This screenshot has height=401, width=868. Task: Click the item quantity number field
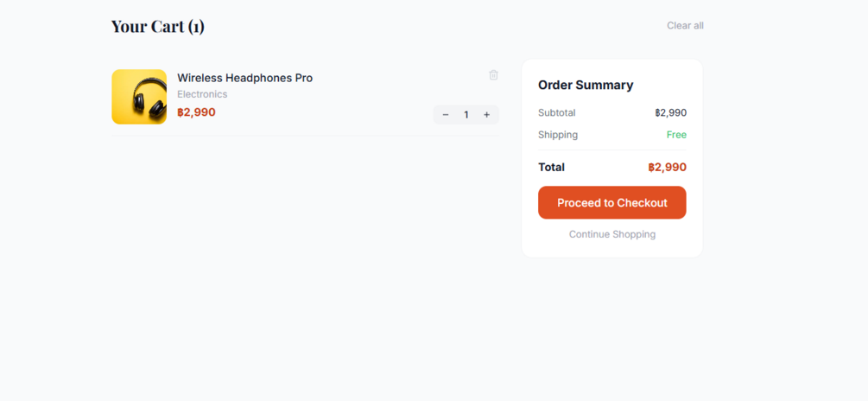click(466, 115)
